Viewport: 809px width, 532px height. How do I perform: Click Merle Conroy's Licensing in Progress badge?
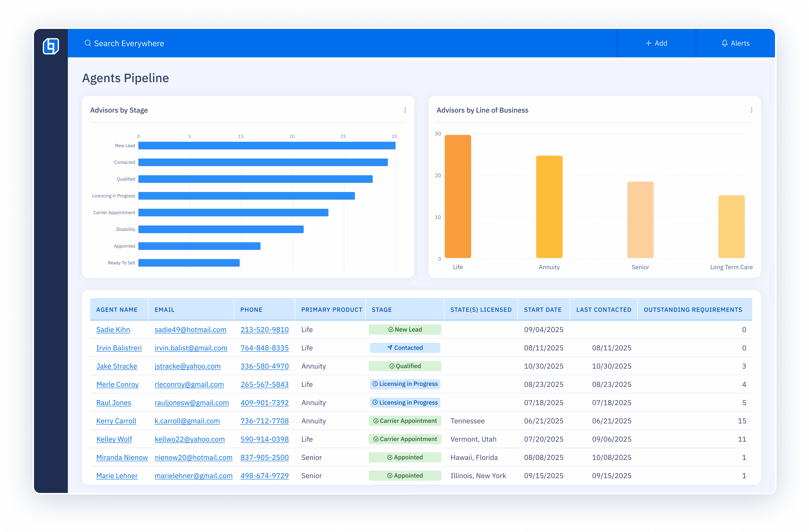[x=405, y=384]
